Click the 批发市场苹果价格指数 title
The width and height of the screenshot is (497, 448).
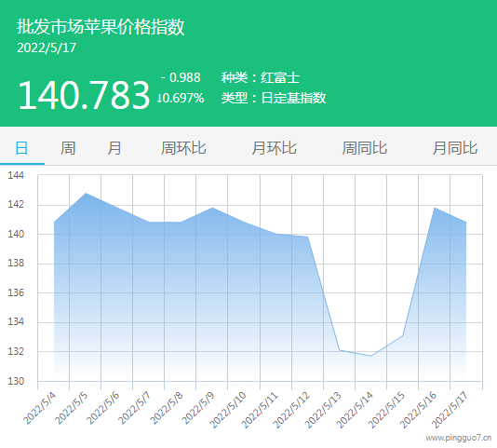(x=101, y=27)
